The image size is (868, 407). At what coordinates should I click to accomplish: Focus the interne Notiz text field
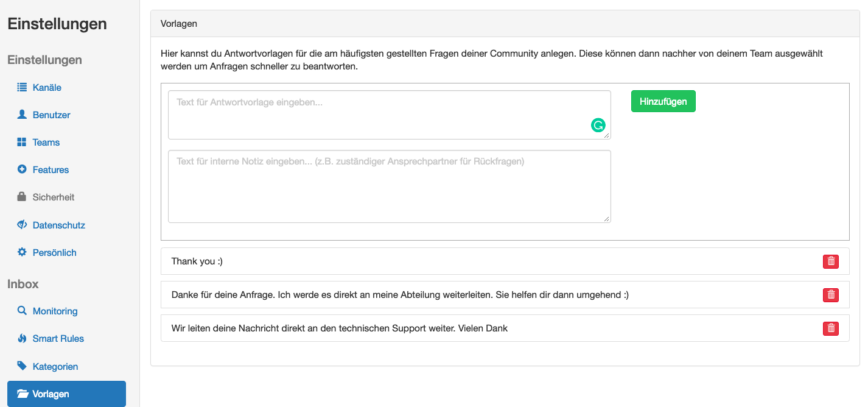pyautogui.click(x=389, y=186)
